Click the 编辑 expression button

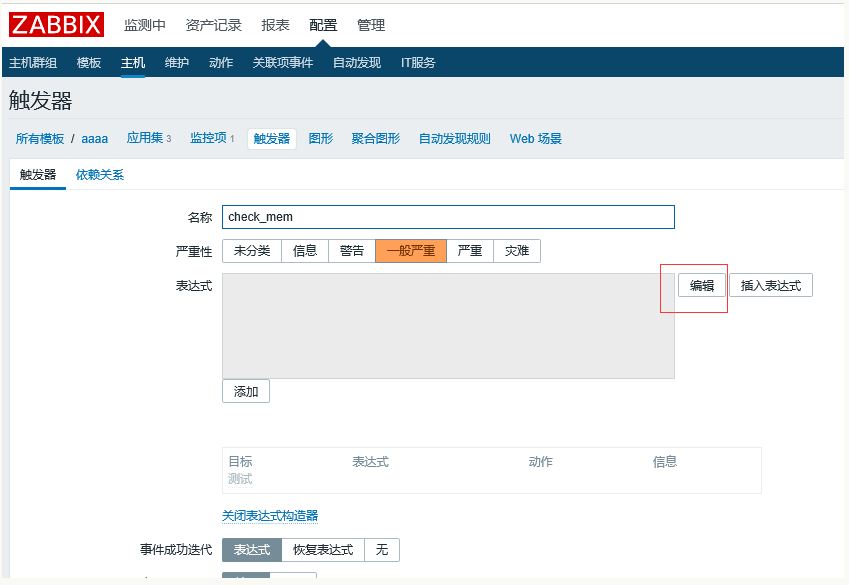coord(702,285)
